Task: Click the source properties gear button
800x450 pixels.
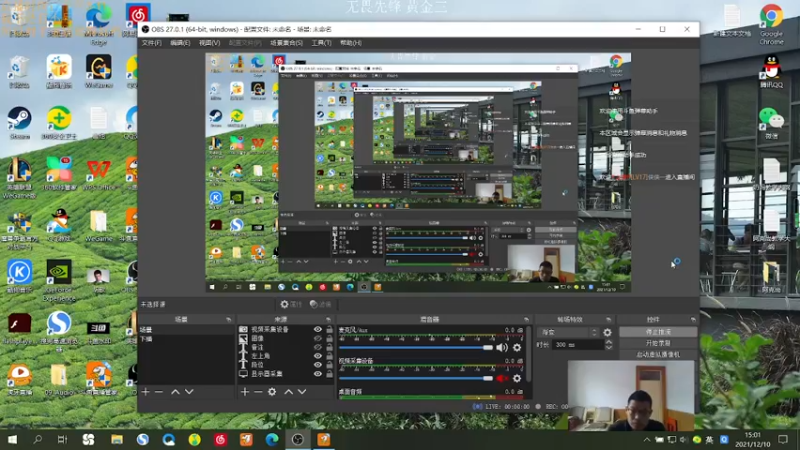Action: coord(291,304)
